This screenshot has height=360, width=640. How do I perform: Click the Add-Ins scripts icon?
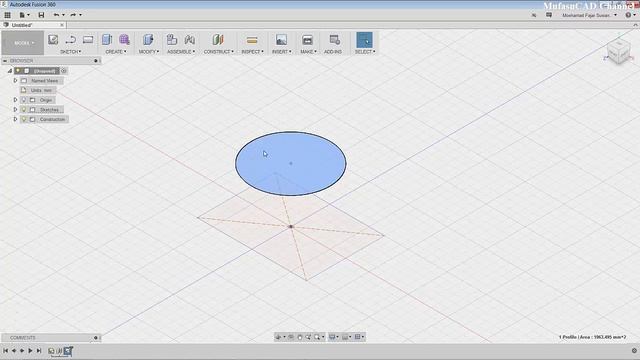pyautogui.click(x=335, y=40)
